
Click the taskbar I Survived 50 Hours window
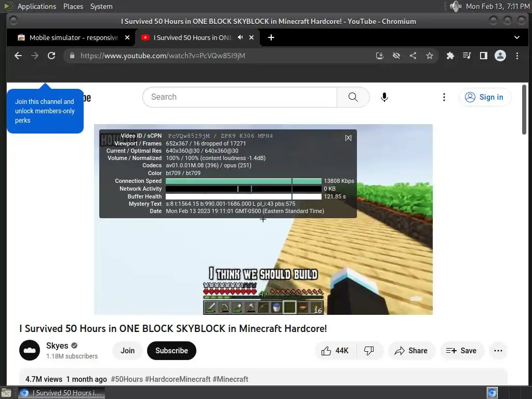[61, 393]
